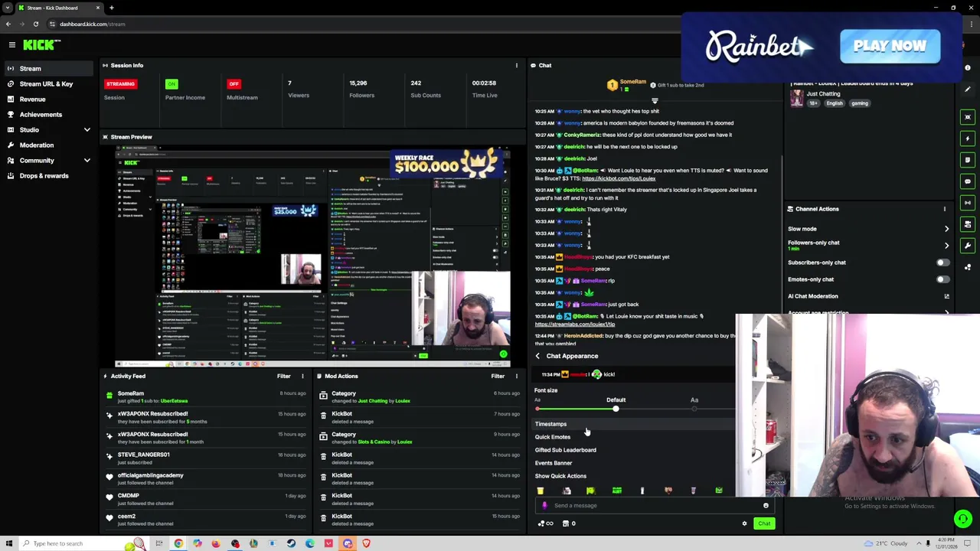Reload the dashboard page

click(35, 24)
